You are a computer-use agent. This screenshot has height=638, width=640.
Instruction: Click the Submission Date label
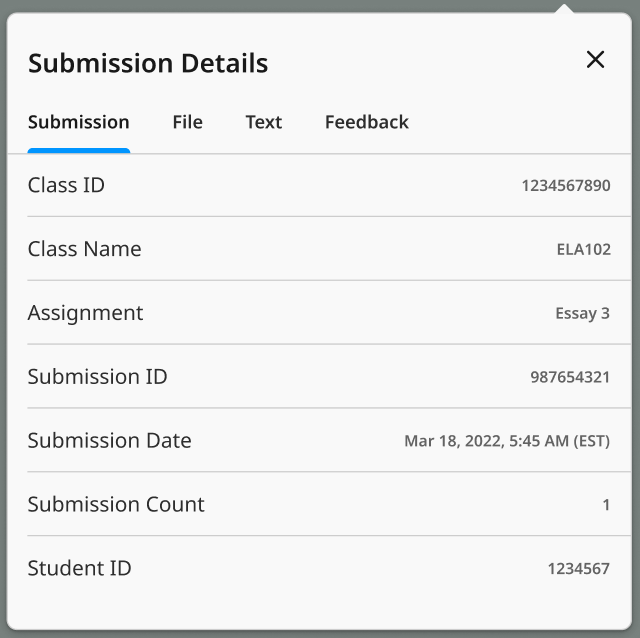pyautogui.click(x=109, y=440)
